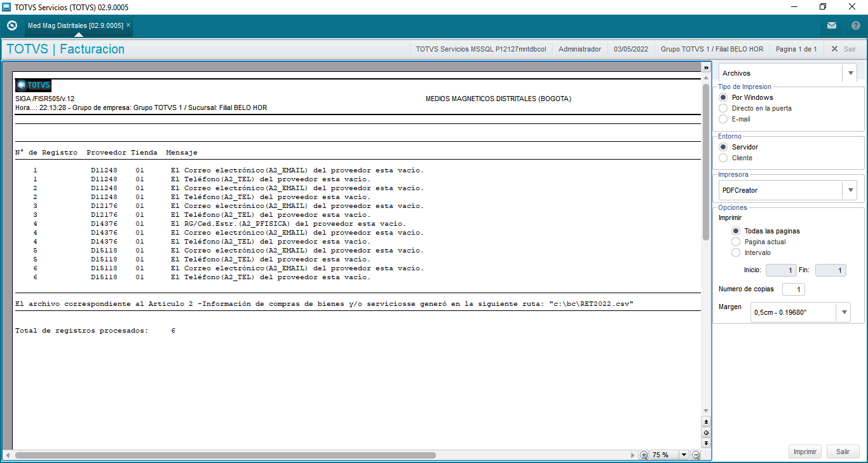Screen dimensions: 868x463
Task: Click the Fin page number field
Action: 831,270
